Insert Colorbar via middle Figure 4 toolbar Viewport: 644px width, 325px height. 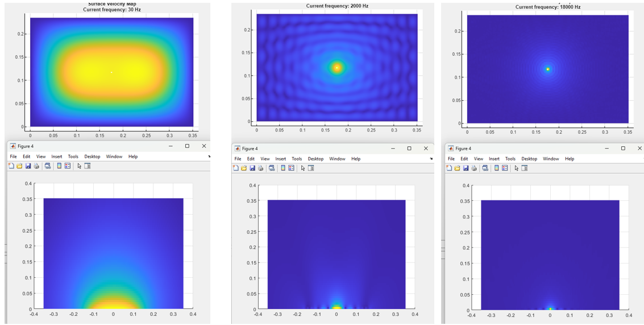click(283, 168)
